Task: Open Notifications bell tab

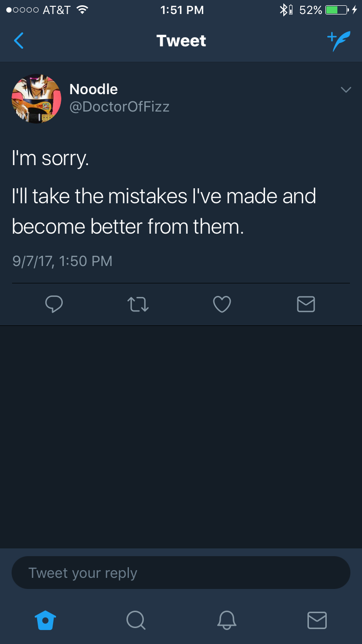Action: point(226,620)
